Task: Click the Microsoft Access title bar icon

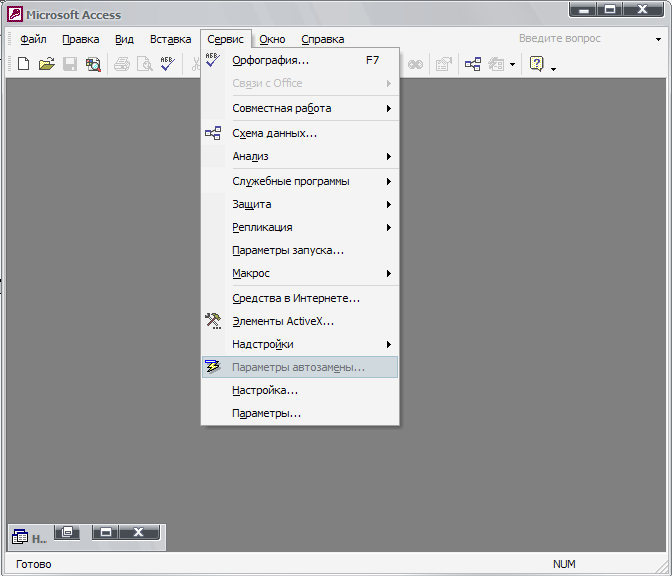Action: pos(15,14)
